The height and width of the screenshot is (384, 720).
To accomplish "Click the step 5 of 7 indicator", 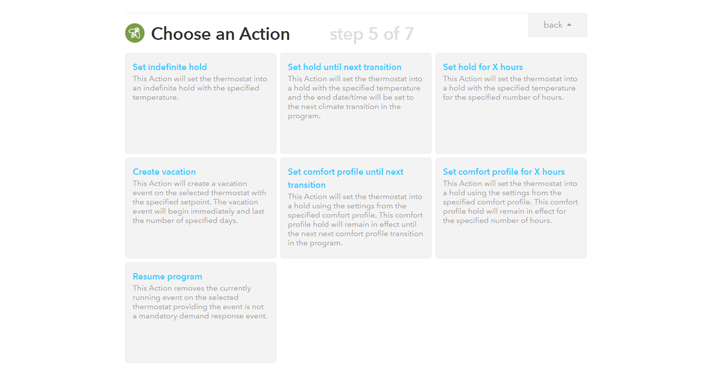I will click(371, 34).
